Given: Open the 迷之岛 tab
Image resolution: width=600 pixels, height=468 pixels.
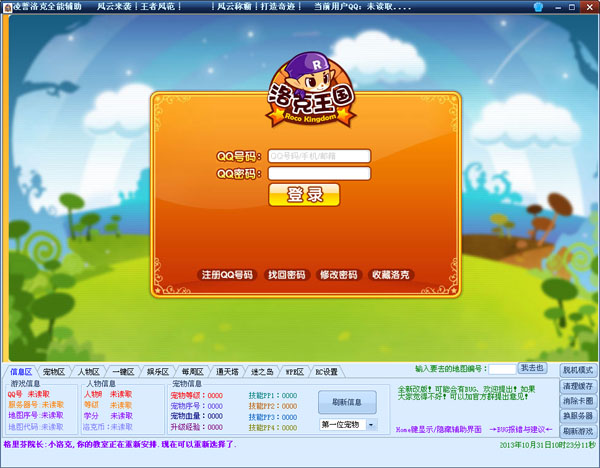Looking at the screenshot, I should click(262, 372).
